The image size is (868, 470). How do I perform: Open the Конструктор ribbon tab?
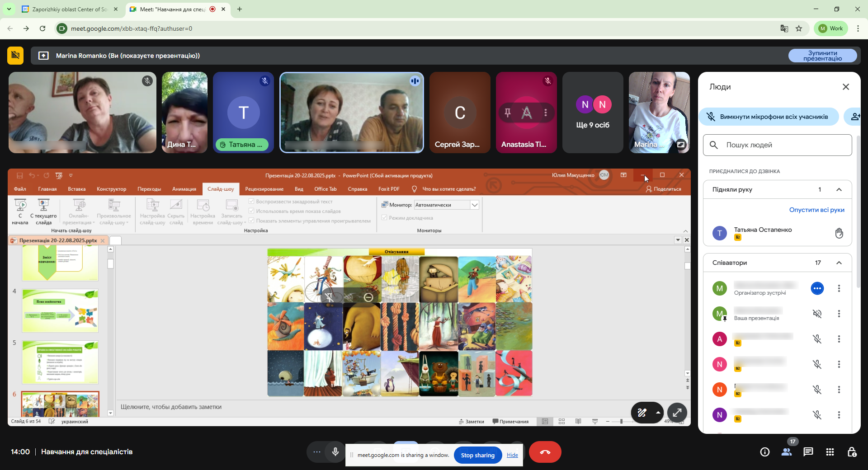tap(111, 189)
